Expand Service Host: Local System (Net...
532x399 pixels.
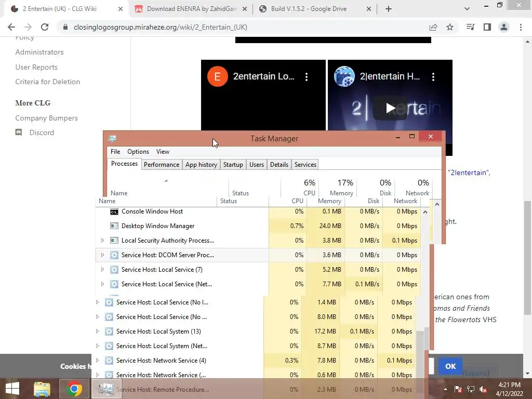[x=97, y=345]
